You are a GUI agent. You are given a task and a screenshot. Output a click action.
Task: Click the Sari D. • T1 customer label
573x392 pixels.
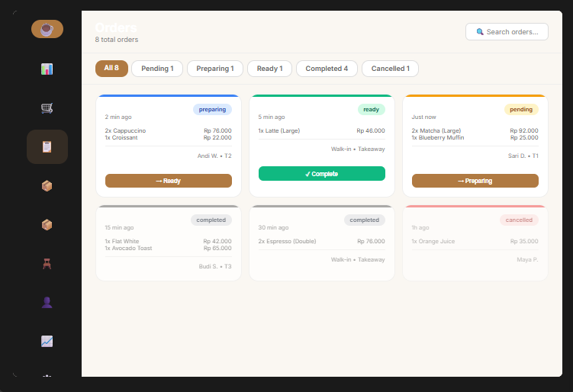523,156
